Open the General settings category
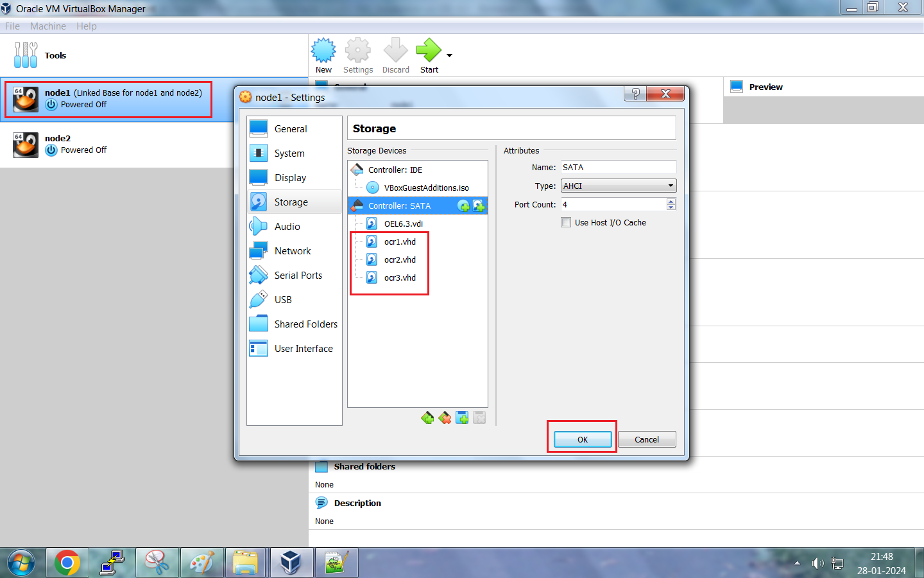 click(295, 129)
